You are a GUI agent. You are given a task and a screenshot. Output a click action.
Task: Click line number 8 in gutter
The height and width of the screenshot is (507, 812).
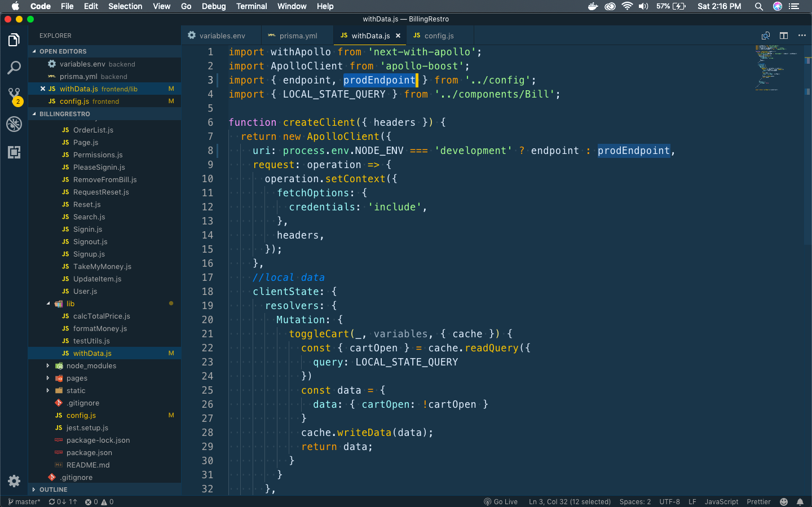tap(210, 151)
